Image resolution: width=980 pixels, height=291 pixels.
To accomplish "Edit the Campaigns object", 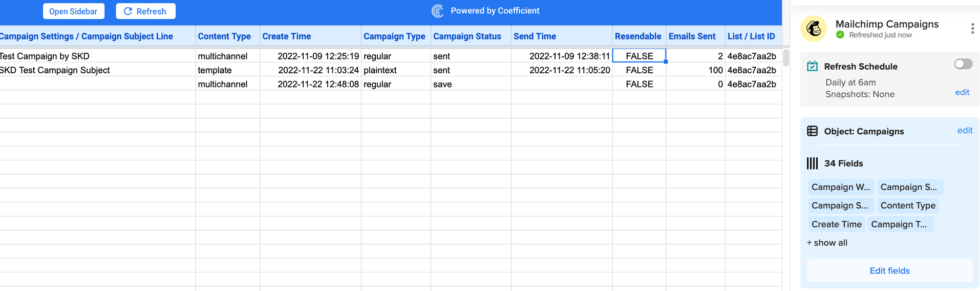I will [x=965, y=131].
